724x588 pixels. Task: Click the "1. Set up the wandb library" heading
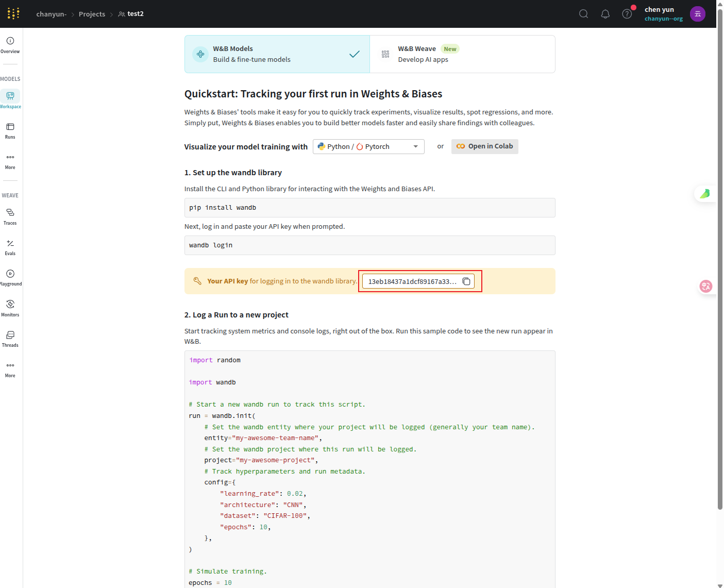(x=233, y=173)
